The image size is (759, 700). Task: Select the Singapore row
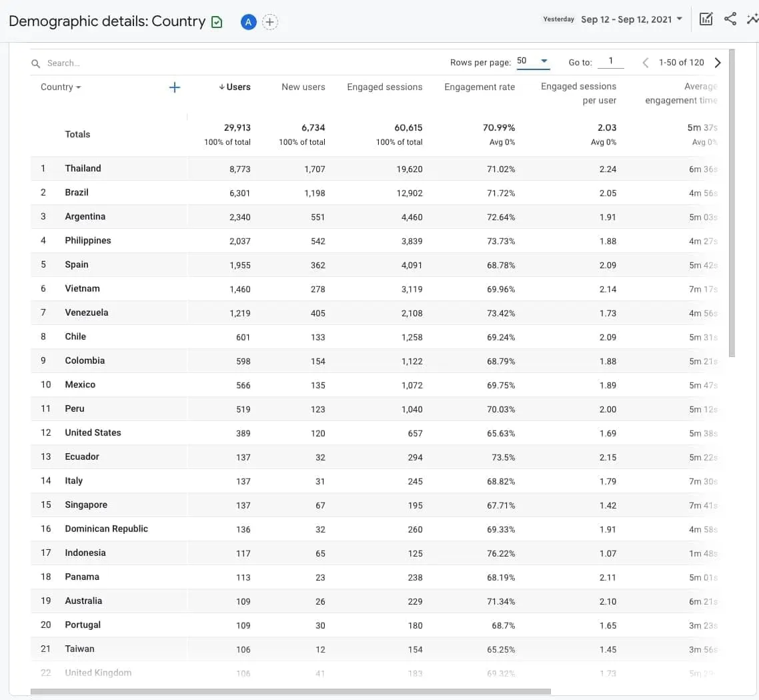[x=374, y=504]
